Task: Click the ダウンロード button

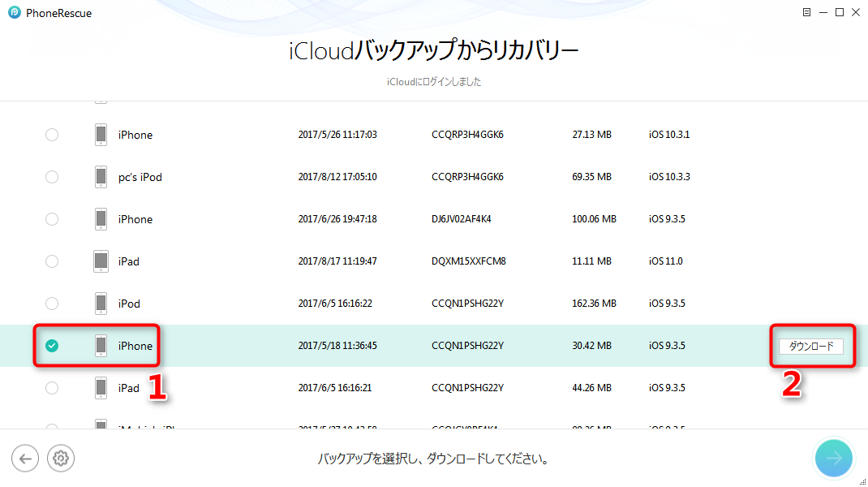Action: (x=811, y=346)
